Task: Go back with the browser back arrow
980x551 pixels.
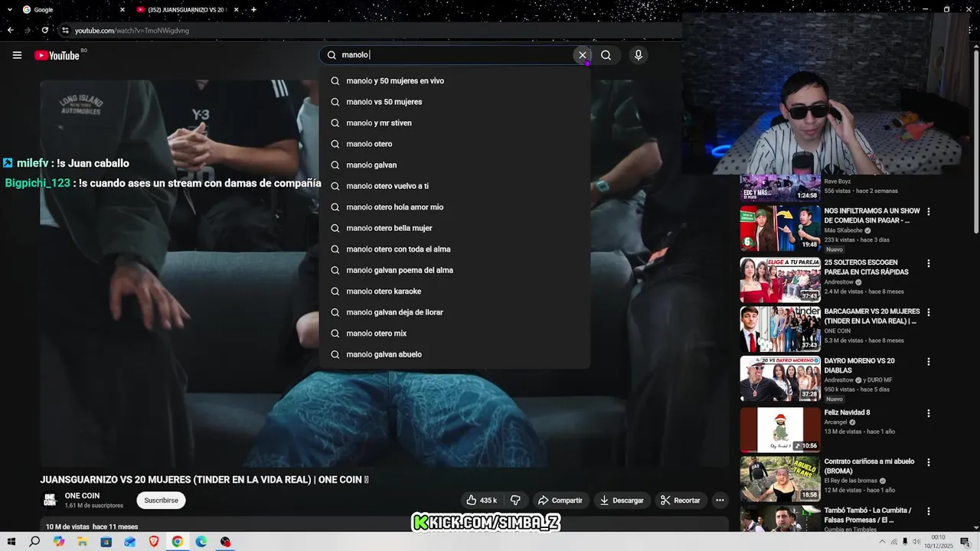Action: [10, 30]
